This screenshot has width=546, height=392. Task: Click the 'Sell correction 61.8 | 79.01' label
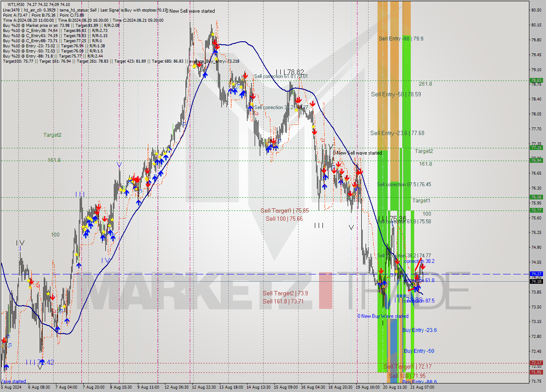coord(281,76)
